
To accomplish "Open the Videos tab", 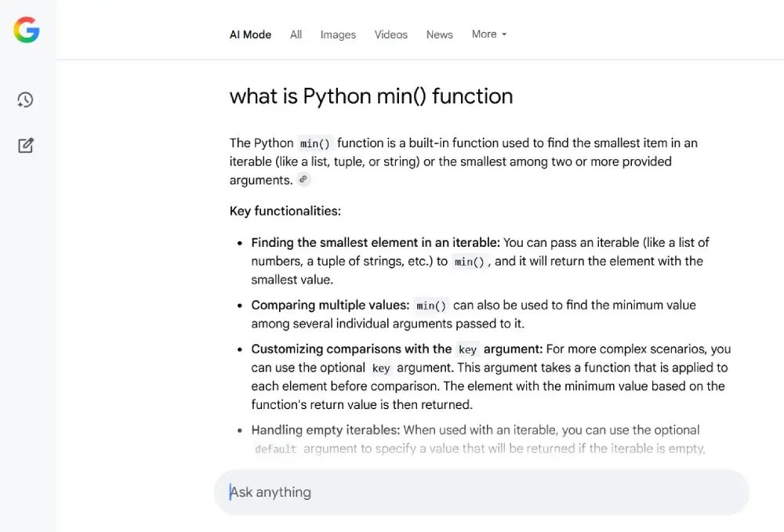I will pyautogui.click(x=390, y=34).
